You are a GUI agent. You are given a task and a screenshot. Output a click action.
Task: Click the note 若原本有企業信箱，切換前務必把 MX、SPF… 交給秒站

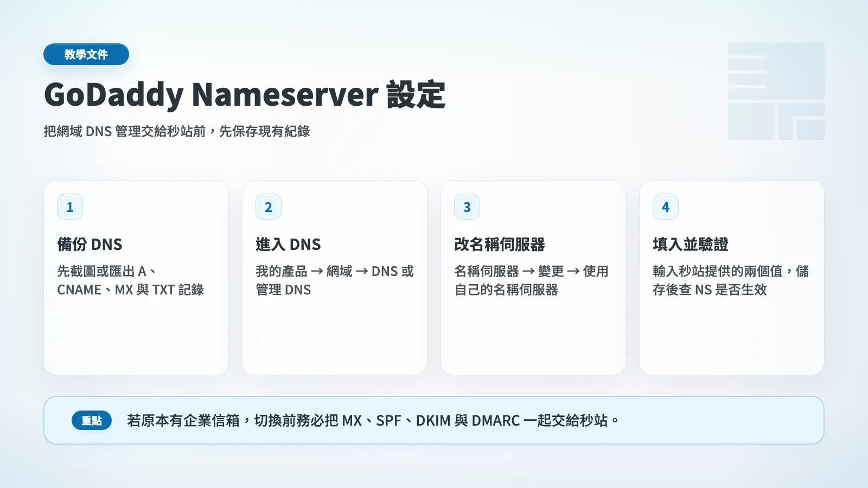373,421
